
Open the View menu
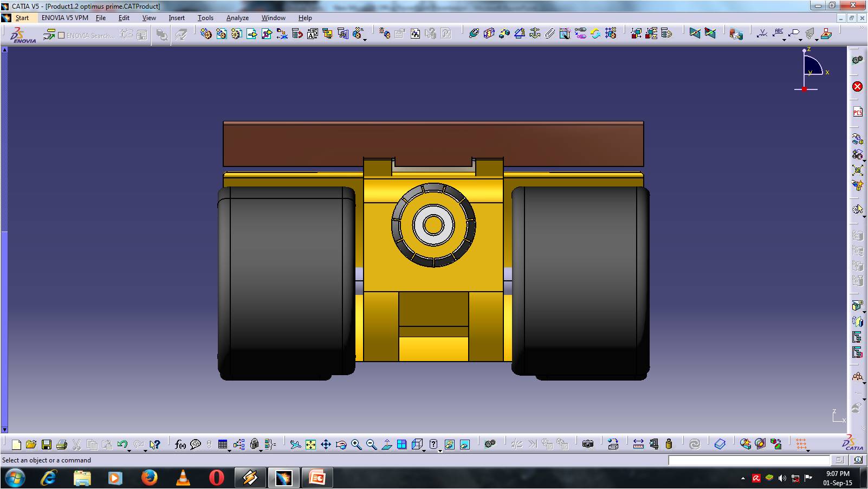click(x=149, y=18)
